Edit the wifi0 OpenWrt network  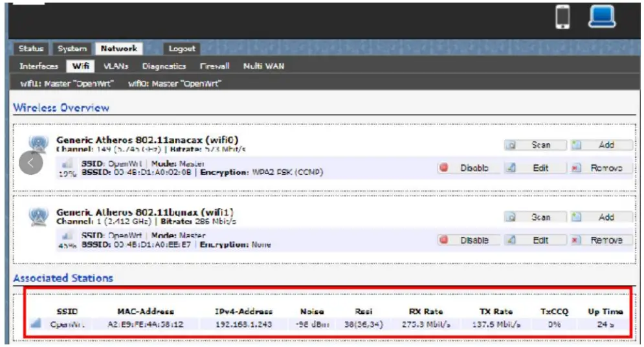coord(535,168)
